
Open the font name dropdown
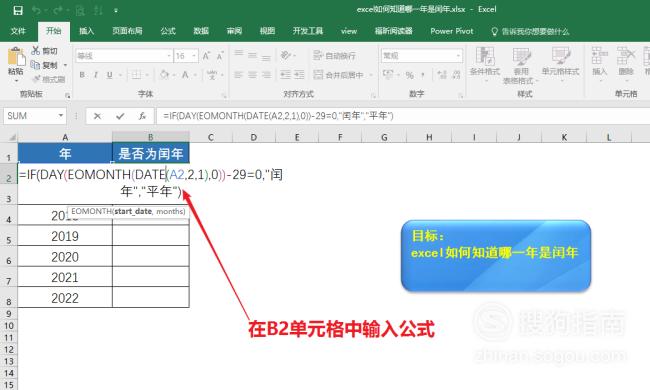(x=169, y=56)
